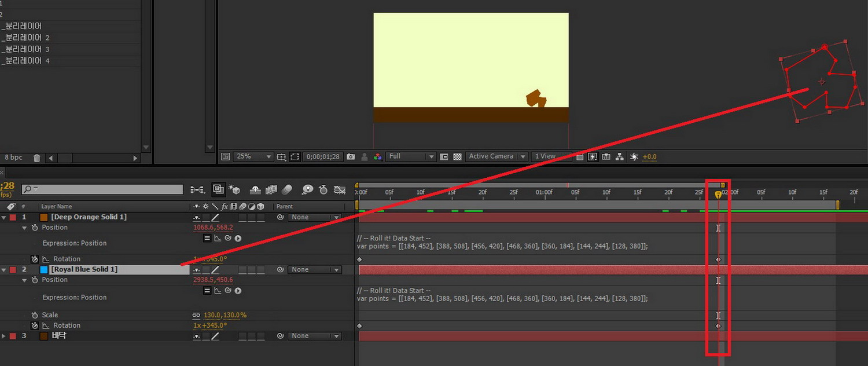
Task: Open Deep Orange layer expression language menu arrow
Action: (238, 238)
